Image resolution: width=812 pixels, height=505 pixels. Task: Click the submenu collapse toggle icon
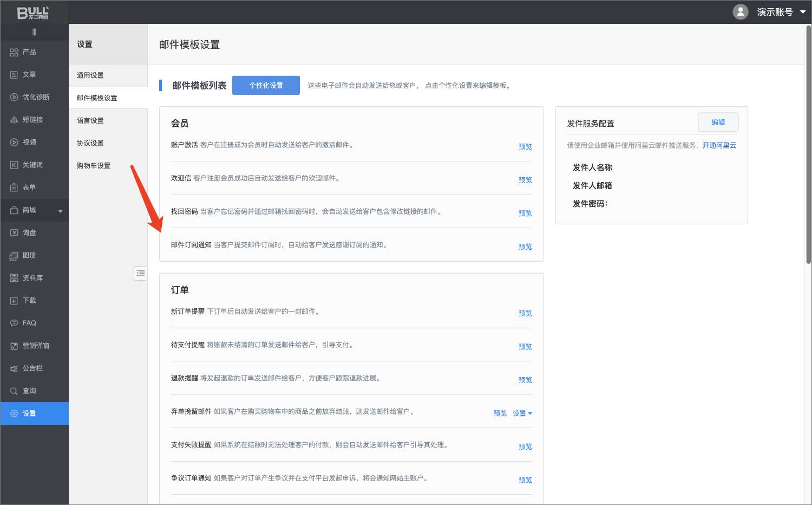coord(140,273)
